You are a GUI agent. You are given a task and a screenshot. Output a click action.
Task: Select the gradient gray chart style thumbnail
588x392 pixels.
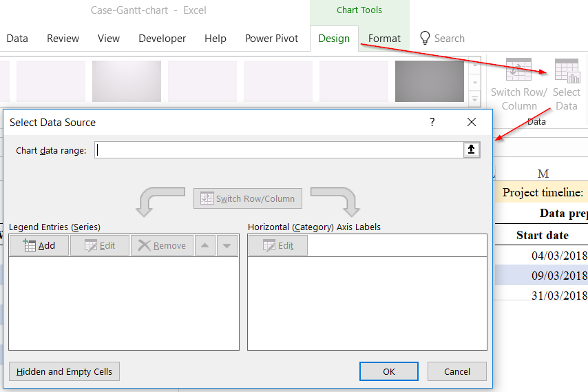(x=127, y=81)
